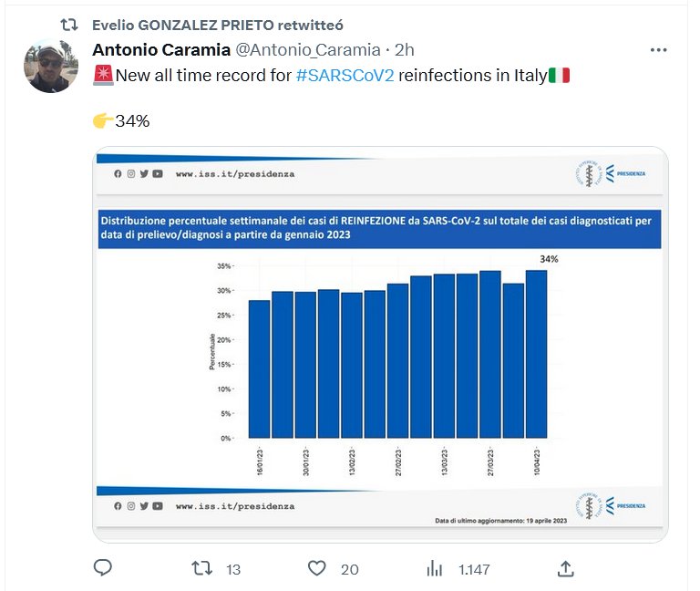This screenshot has height=591, width=700.
Task: Expand the reinfection bar chart image
Action: coord(381,345)
